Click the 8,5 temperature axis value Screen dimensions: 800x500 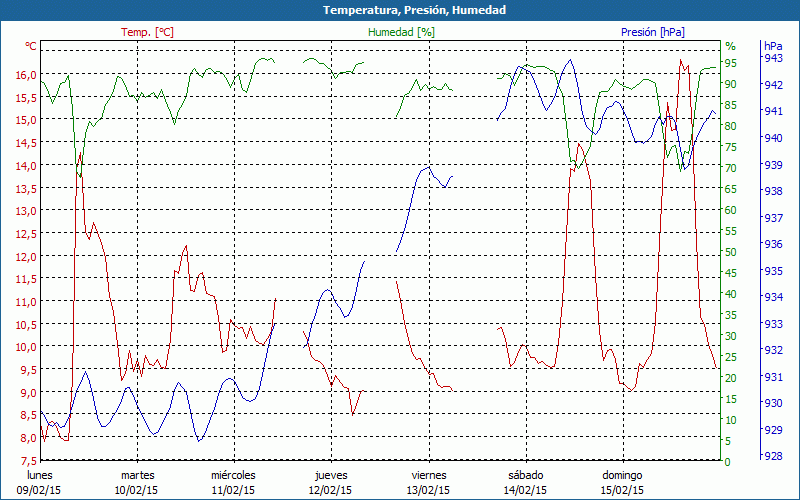tap(29, 415)
